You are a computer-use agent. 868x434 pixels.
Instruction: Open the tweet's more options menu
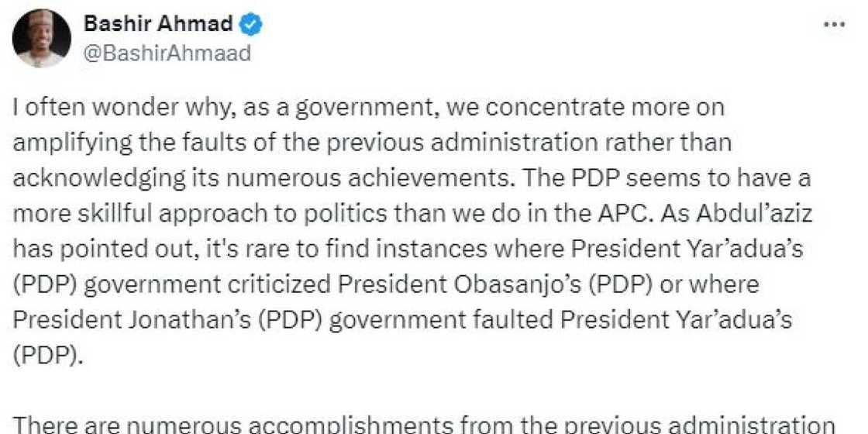pos(834,24)
